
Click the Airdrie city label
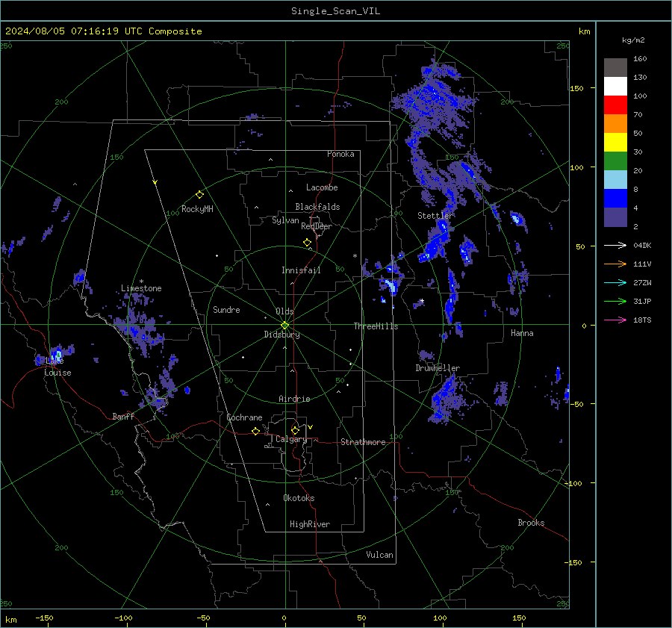pos(294,399)
